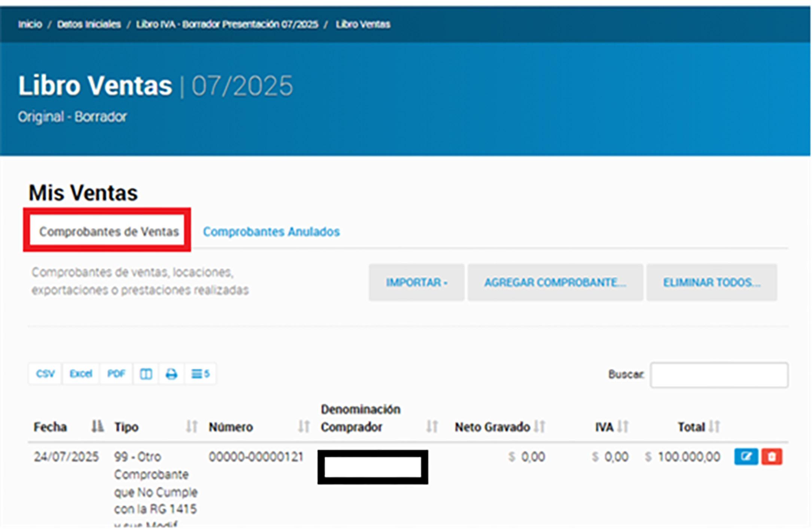Sort by IVA column arrows
The width and height of the screenshot is (812, 529).
coord(623,427)
